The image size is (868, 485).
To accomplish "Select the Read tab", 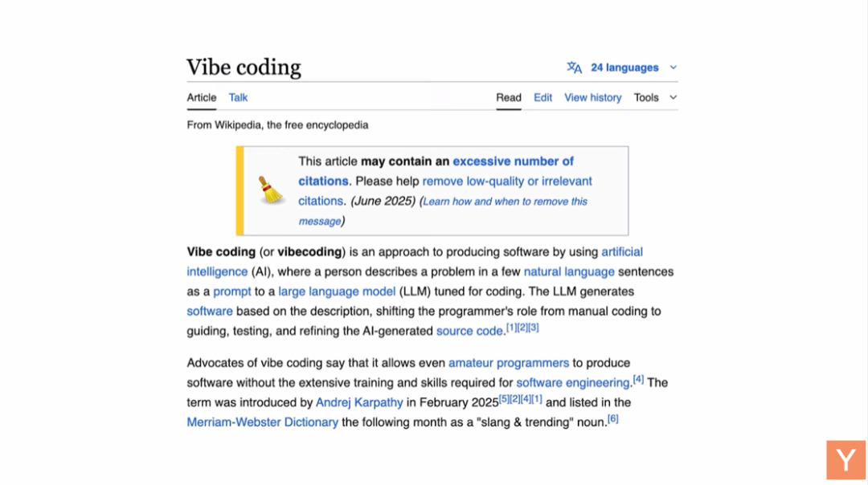I will (509, 97).
